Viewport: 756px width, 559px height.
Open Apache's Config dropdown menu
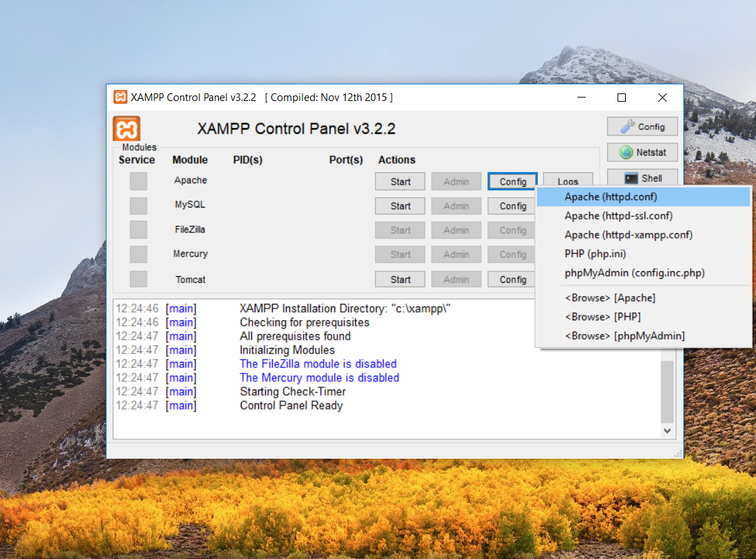(512, 181)
